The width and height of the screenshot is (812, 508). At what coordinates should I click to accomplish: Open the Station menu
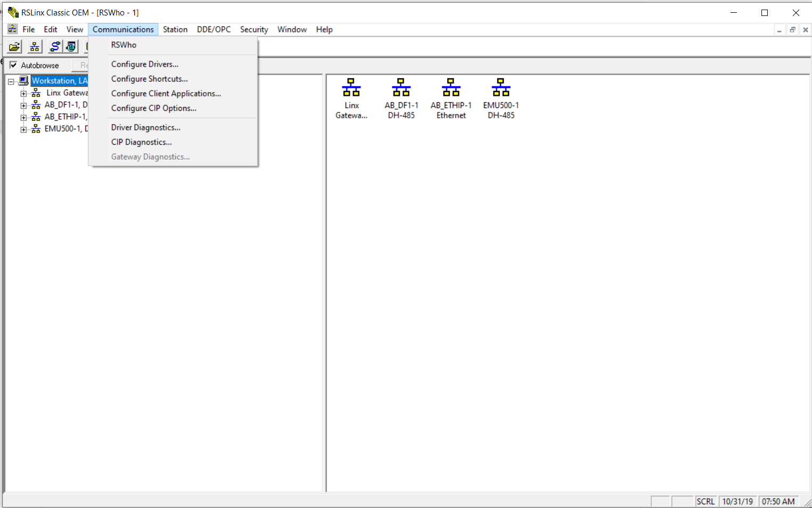(175, 29)
